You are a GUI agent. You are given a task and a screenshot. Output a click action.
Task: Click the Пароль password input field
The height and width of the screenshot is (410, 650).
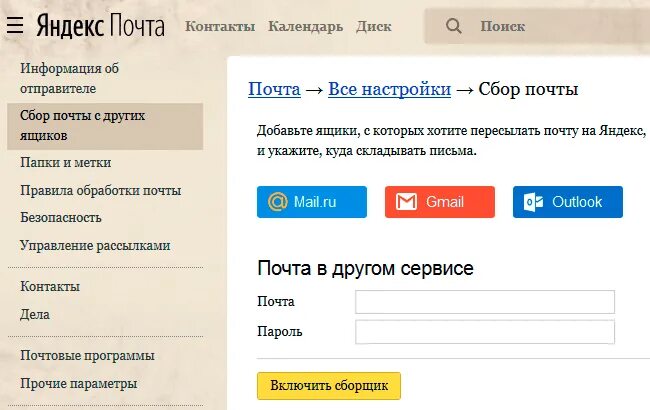point(485,332)
